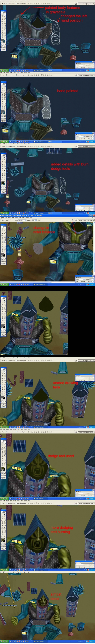Select Move tool in topmost screenshot's toolbox
Image resolution: width=95 pixels, height=644 pixels.
tap(5, 15)
